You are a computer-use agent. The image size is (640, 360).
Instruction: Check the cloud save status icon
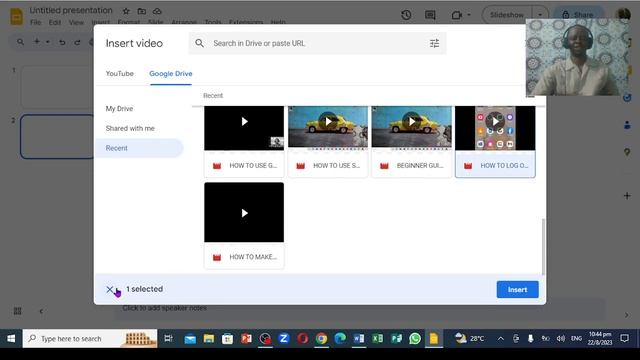coord(157,11)
